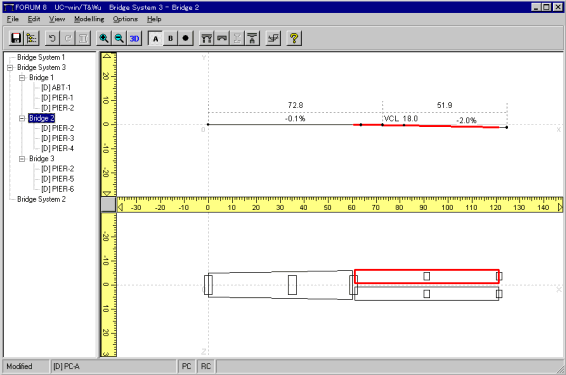Open the Options menu

[x=125, y=19]
